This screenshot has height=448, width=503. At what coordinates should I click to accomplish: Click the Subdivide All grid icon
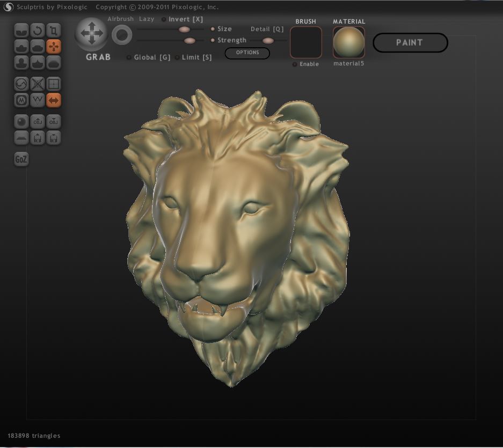pos(54,84)
